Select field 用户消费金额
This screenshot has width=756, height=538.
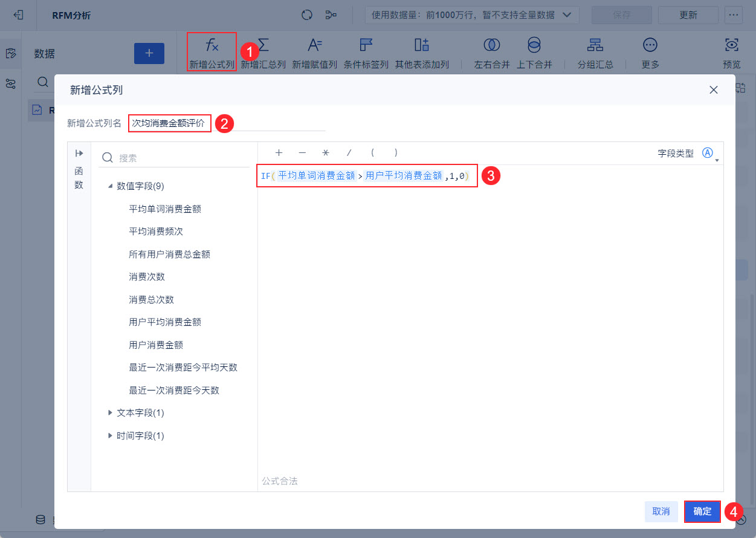pyautogui.click(x=156, y=345)
